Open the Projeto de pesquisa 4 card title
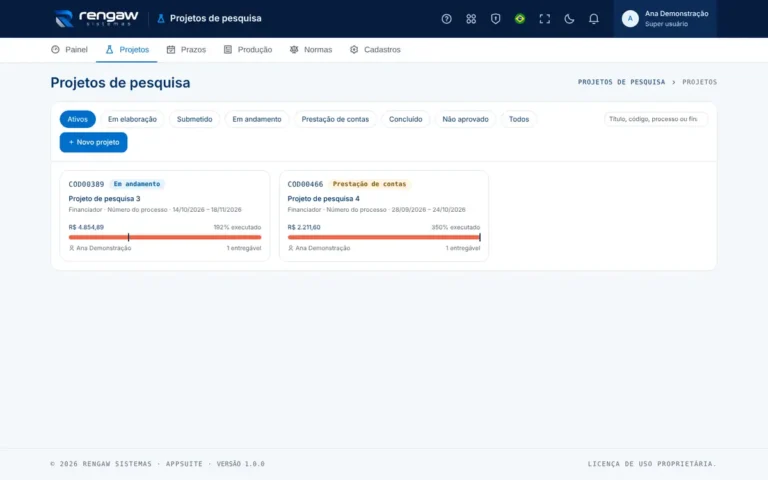The image size is (768, 480). (323, 198)
